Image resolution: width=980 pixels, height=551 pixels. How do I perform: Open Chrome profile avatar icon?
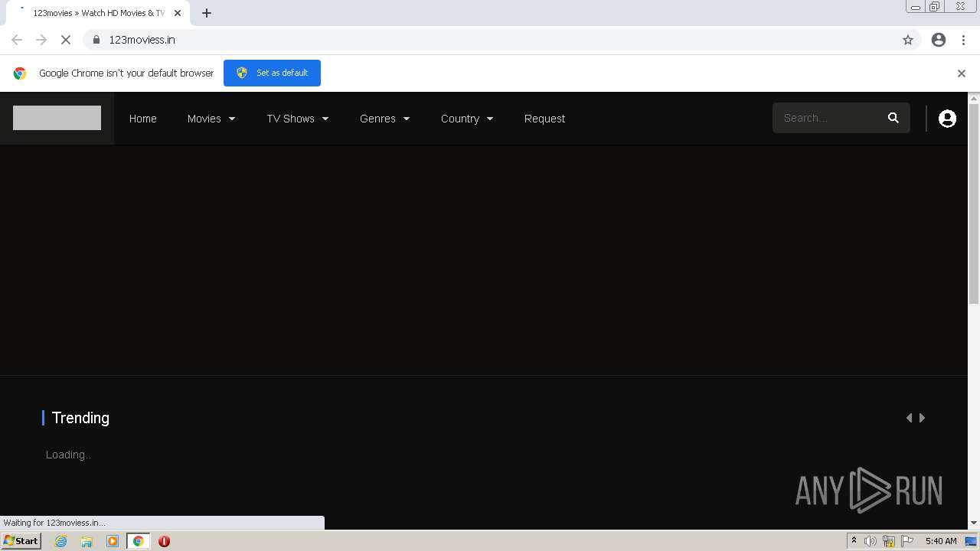pyautogui.click(x=939, y=40)
